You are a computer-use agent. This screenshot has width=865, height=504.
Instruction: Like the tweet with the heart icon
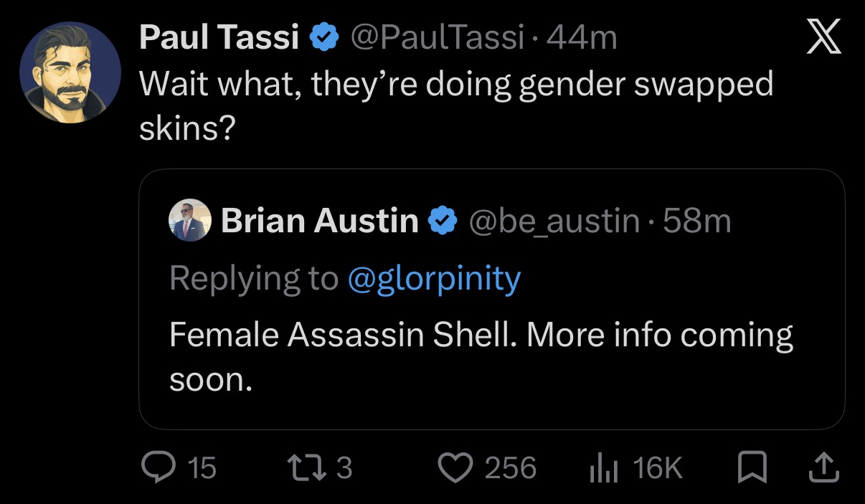(x=455, y=468)
